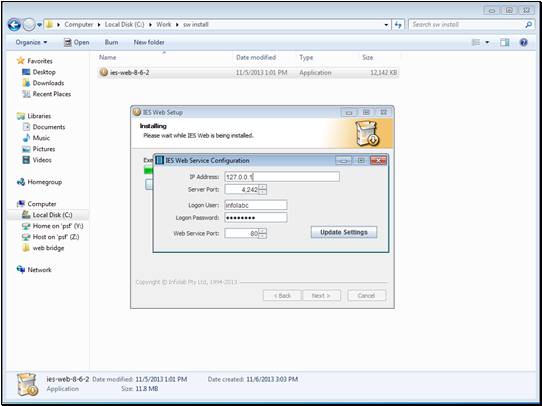Viewport: 542px width, 406px height.
Task: Click the Logon Password field
Action: (255, 218)
